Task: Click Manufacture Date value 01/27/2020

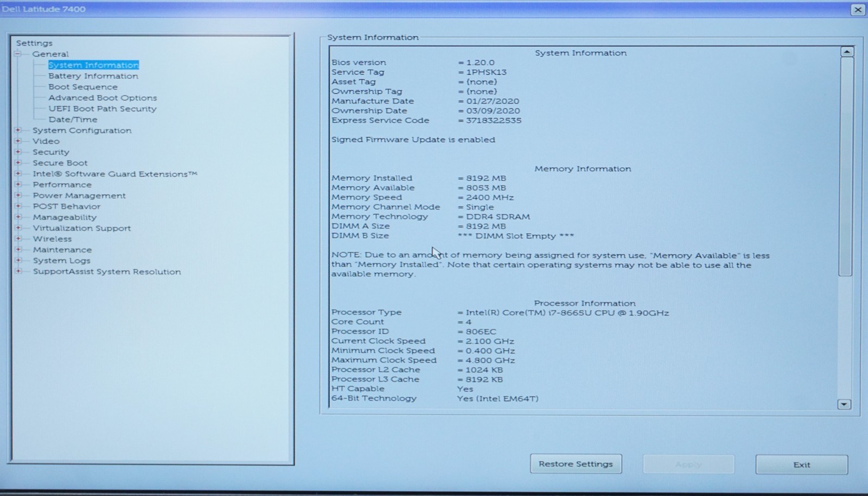Action: tap(493, 101)
